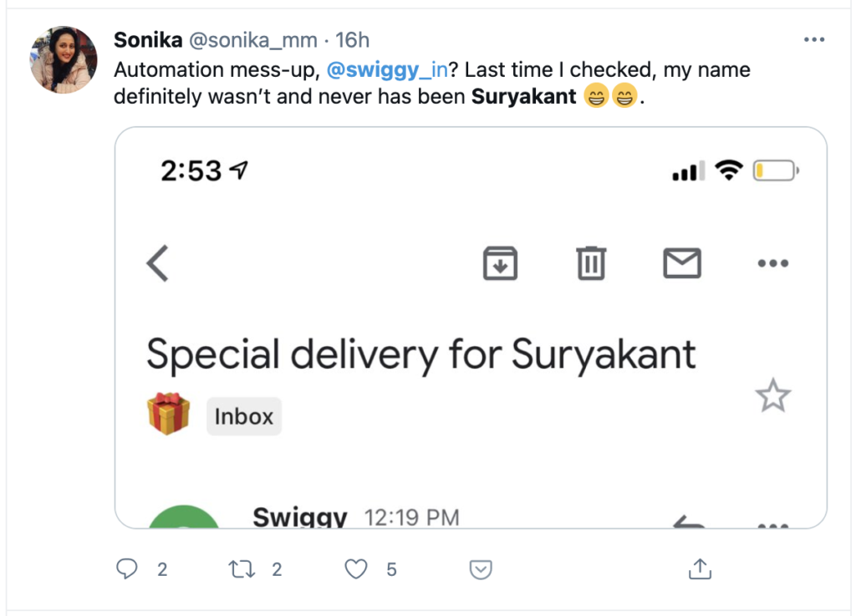This screenshot has height=616, width=856.
Task: Share the tweet via share icon
Action: click(698, 569)
